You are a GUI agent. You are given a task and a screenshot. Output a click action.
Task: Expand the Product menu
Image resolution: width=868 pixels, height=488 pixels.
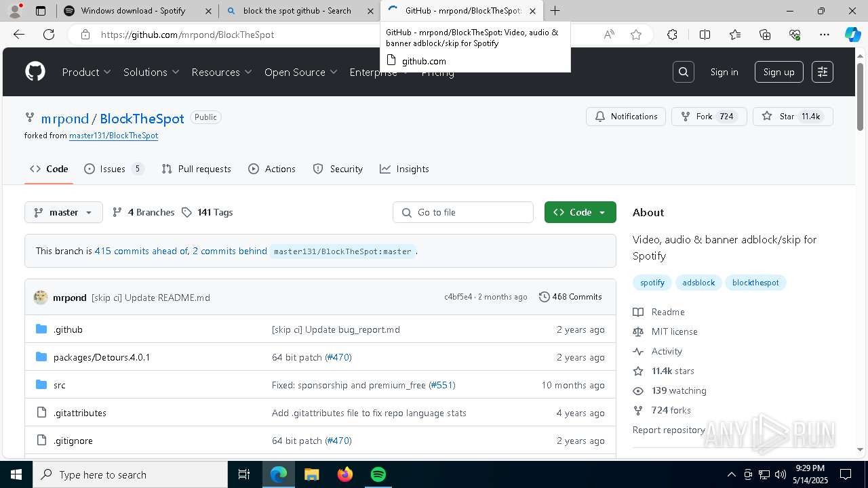[x=86, y=72]
